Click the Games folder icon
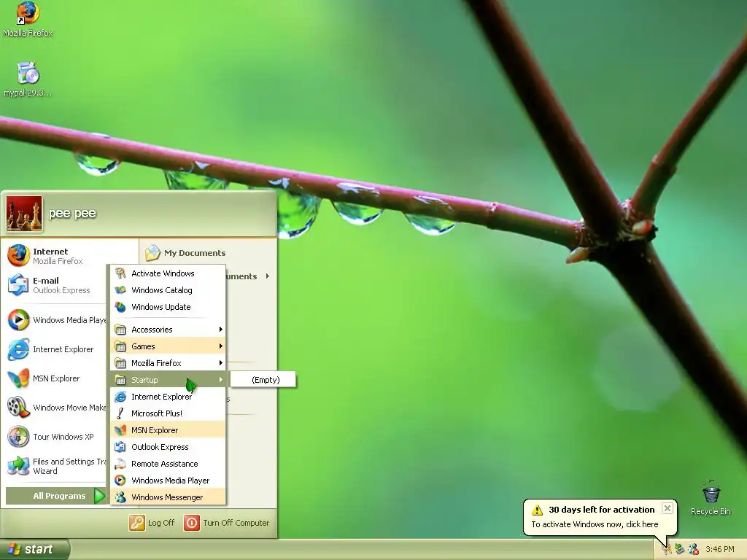 pos(120,346)
